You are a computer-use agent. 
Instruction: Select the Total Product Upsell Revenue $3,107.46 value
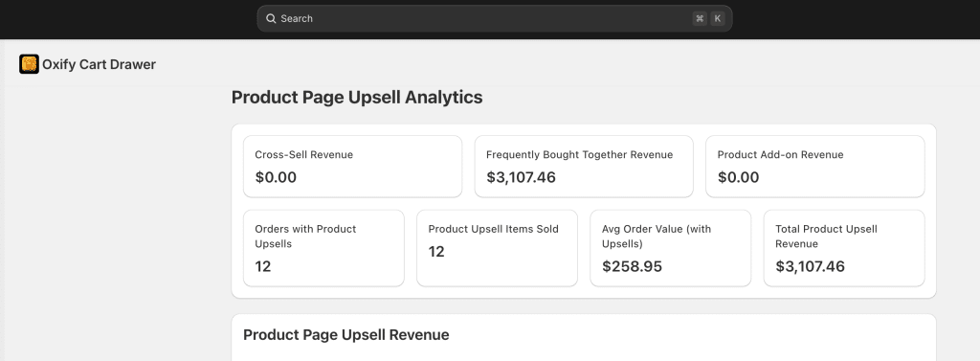810,266
